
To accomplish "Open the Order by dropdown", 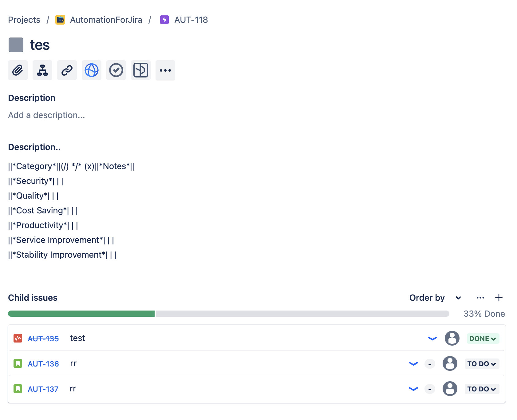I will [x=434, y=298].
